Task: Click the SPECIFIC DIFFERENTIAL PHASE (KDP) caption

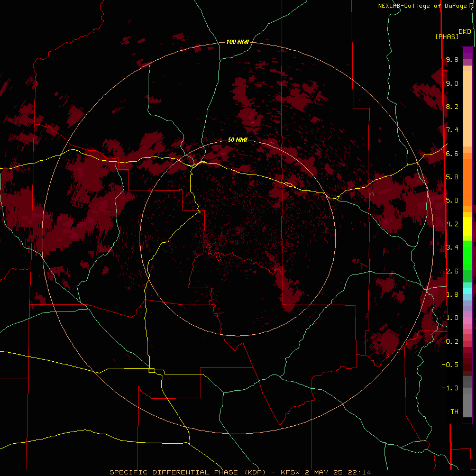Action: [x=189, y=472]
